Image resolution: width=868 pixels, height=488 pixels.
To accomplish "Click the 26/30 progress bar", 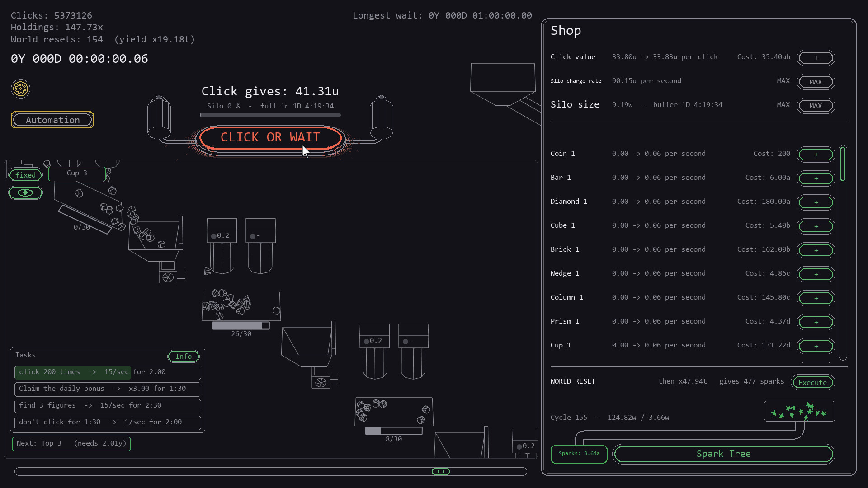I will [x=241, y=325].
